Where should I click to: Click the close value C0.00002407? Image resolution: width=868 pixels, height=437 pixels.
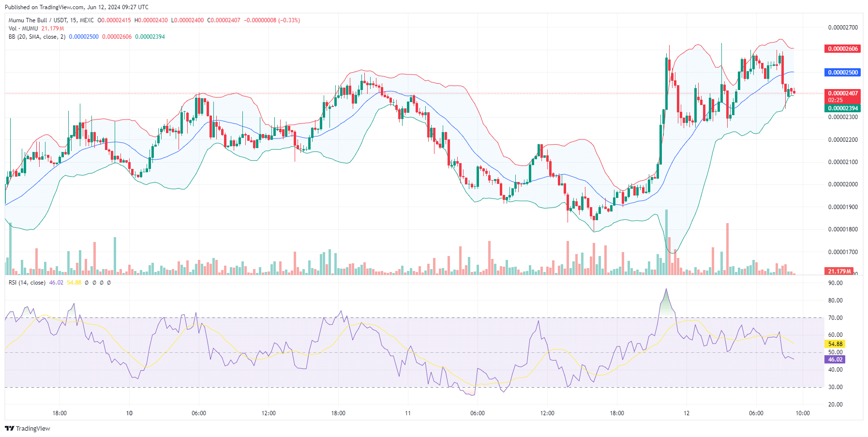coord(224,20)
